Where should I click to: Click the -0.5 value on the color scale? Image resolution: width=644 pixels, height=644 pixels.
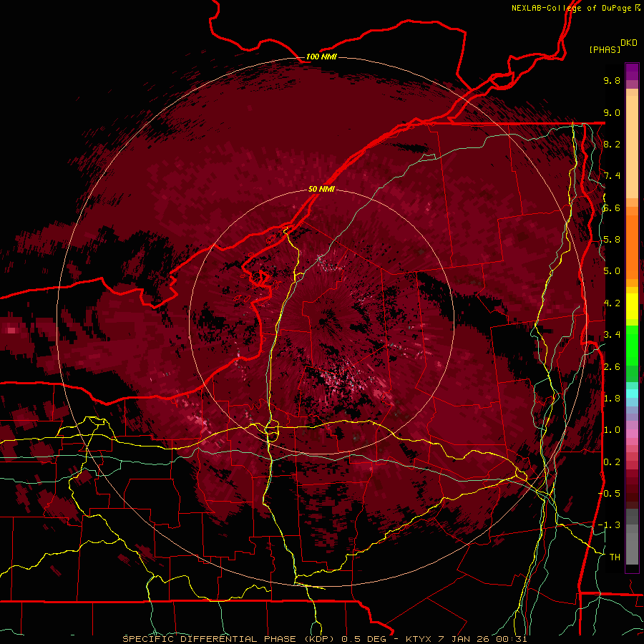click(x=610, y=493)
